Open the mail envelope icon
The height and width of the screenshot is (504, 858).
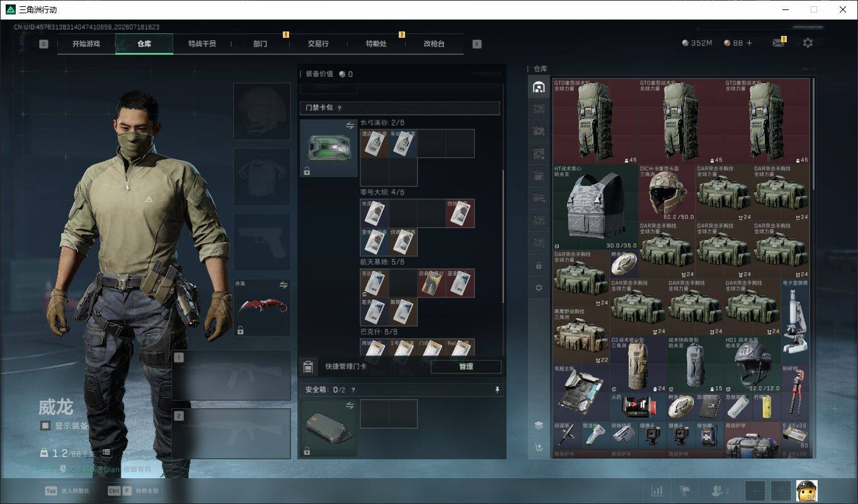(x=779, y=43)
